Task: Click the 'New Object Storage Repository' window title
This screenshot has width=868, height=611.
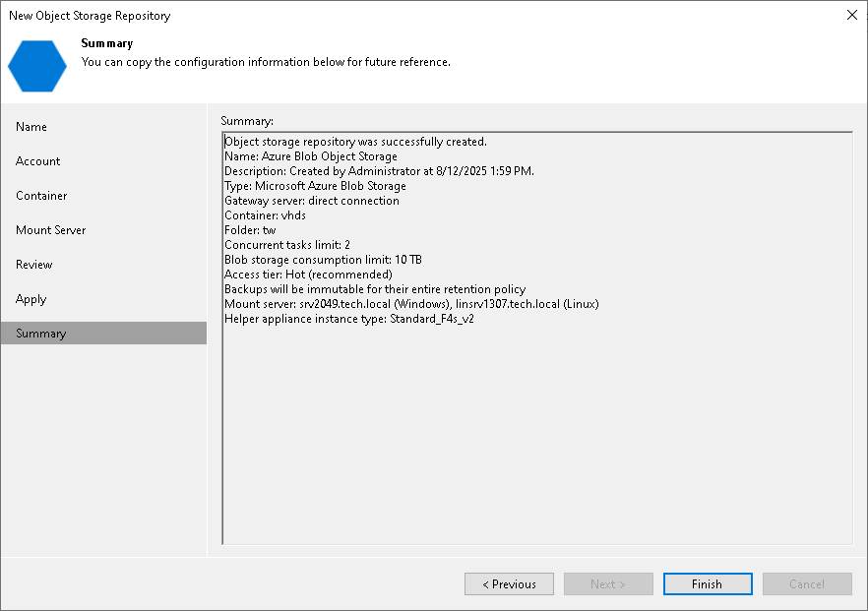Action: point(90,16)
